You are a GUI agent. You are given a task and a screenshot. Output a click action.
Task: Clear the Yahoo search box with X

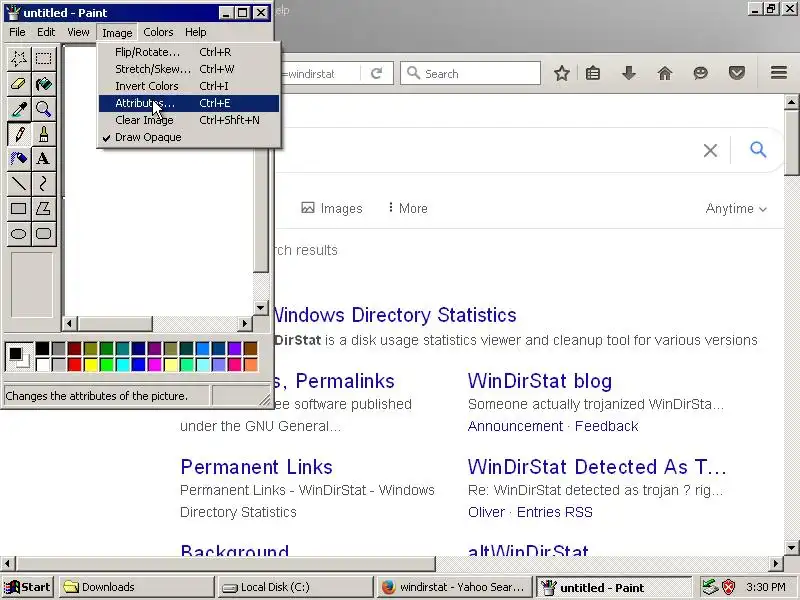click(x=710, y=151)
